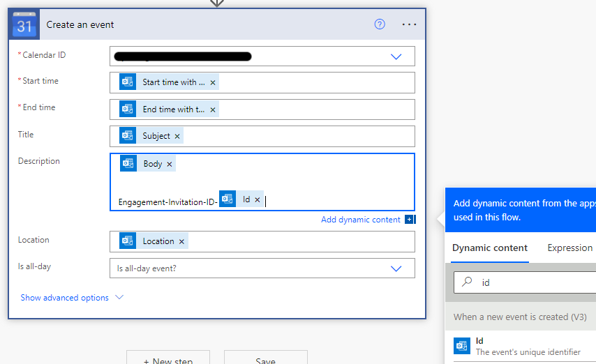Click the search magnifier icon in dynamic content
The image size is (596, 364).
click(x=467, y=282)
